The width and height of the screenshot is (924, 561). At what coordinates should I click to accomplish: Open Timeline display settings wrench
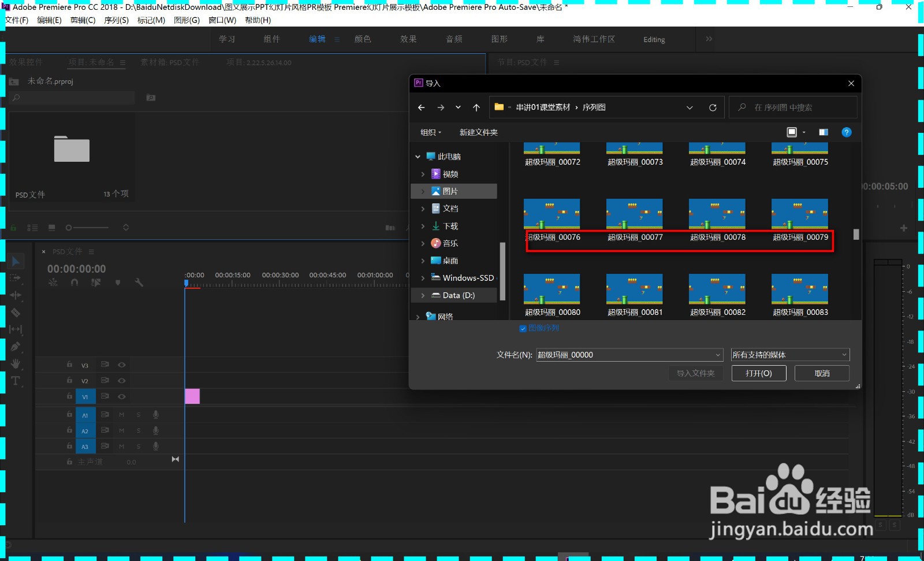click(139, 283)
